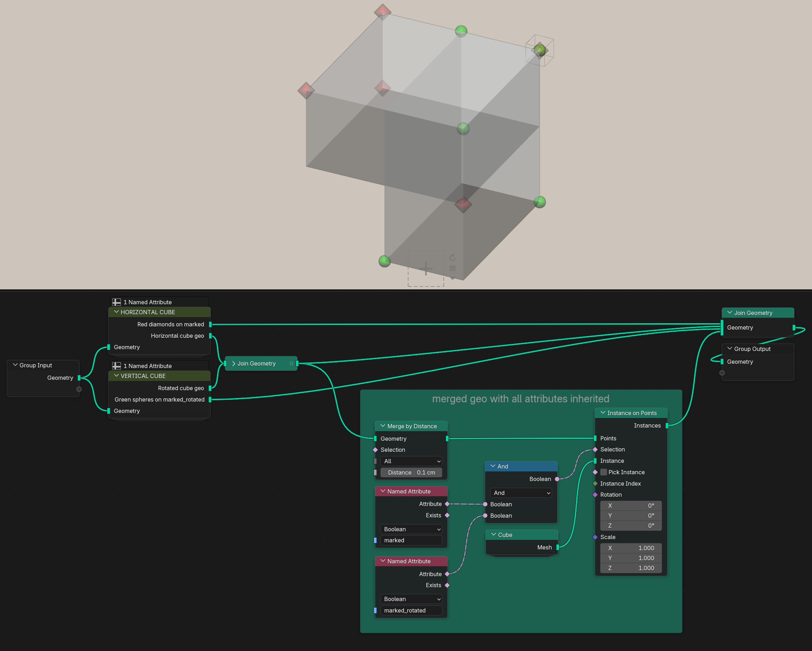Collapse the And boolean math node

pos(493,466)
